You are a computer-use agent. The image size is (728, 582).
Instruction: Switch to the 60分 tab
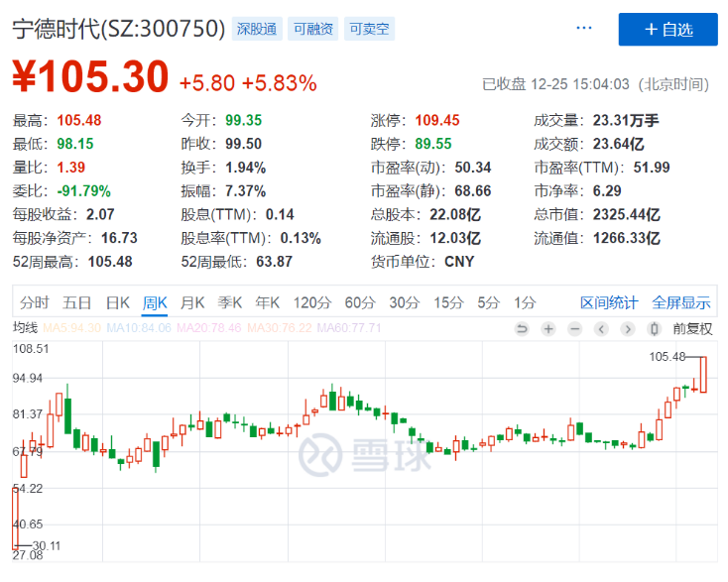click(360, 303)
